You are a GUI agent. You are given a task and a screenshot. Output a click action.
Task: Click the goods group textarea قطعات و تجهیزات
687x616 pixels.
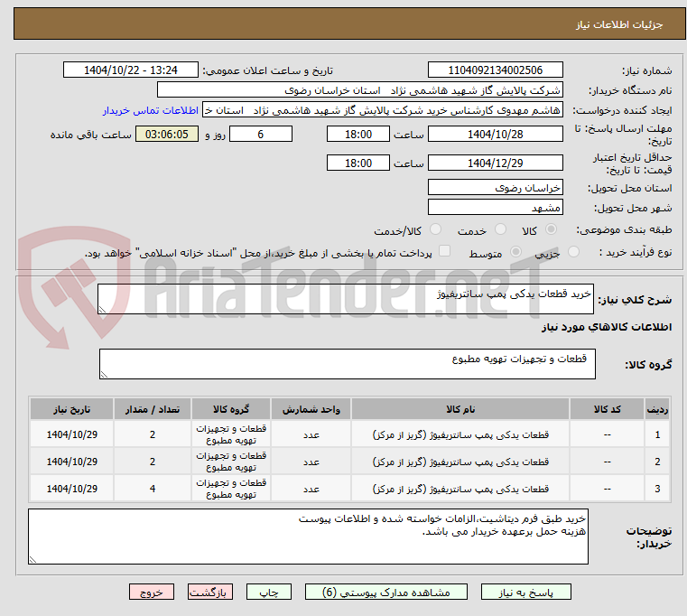(347, 364)
